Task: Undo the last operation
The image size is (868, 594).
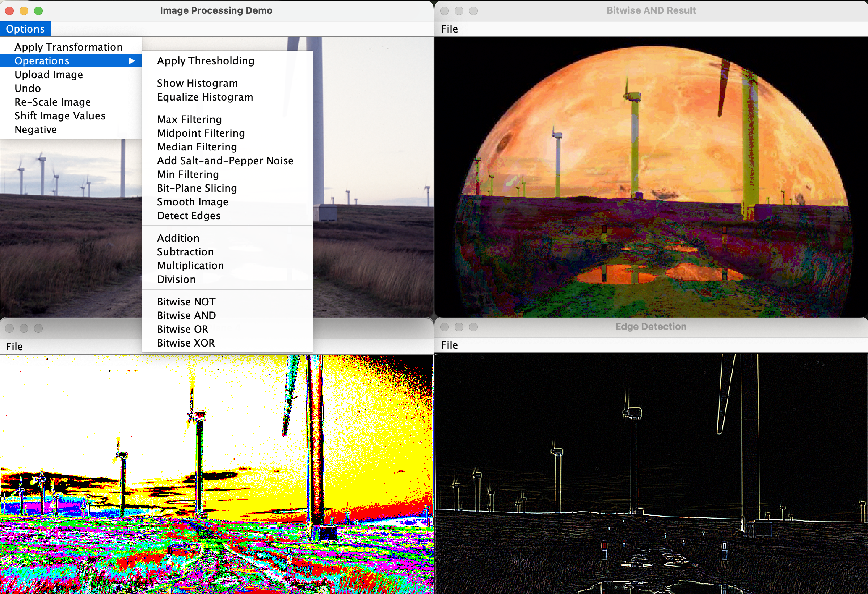Action: 28,88
